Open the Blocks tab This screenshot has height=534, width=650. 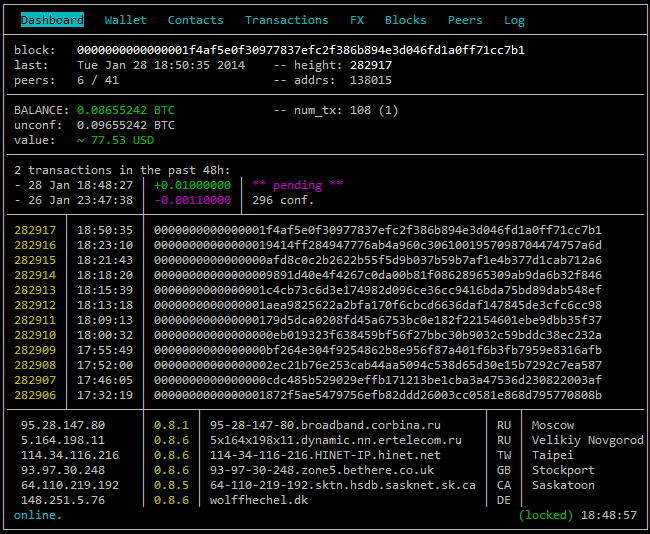click(x=405, y=20)
